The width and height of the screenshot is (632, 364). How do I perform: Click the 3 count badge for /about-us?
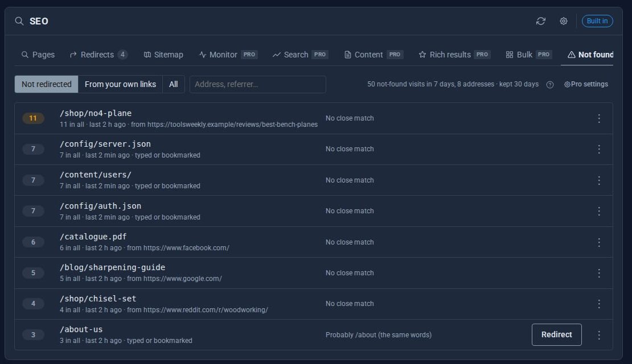coord(33,335)
